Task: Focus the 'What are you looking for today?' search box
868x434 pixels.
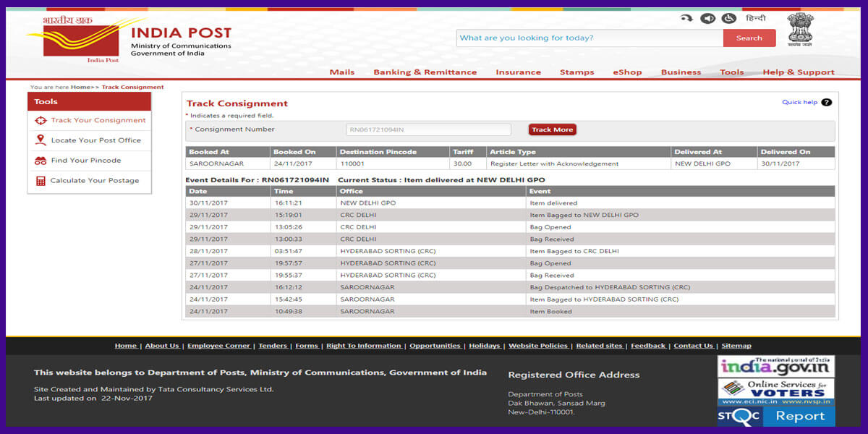Action: (x=590, y=38)
